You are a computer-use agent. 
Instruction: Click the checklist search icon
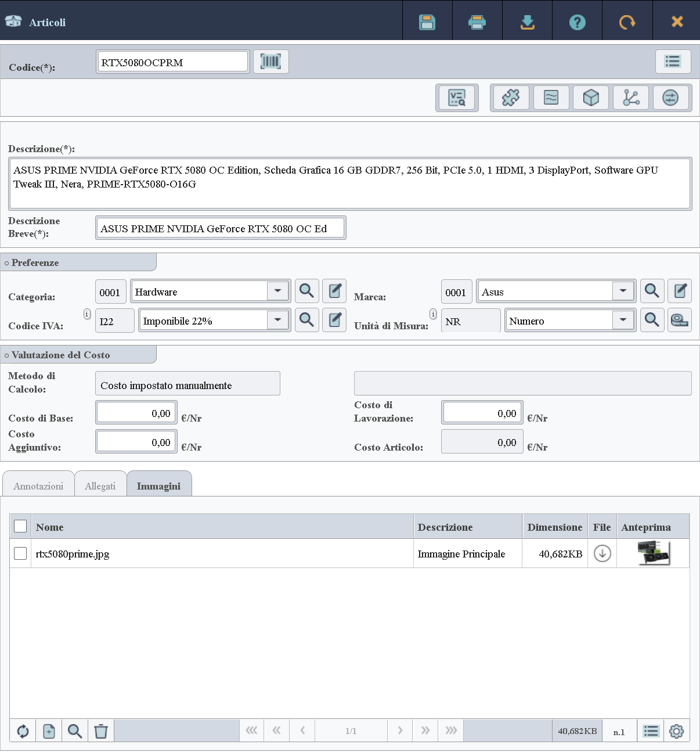(x=457, y=98)
